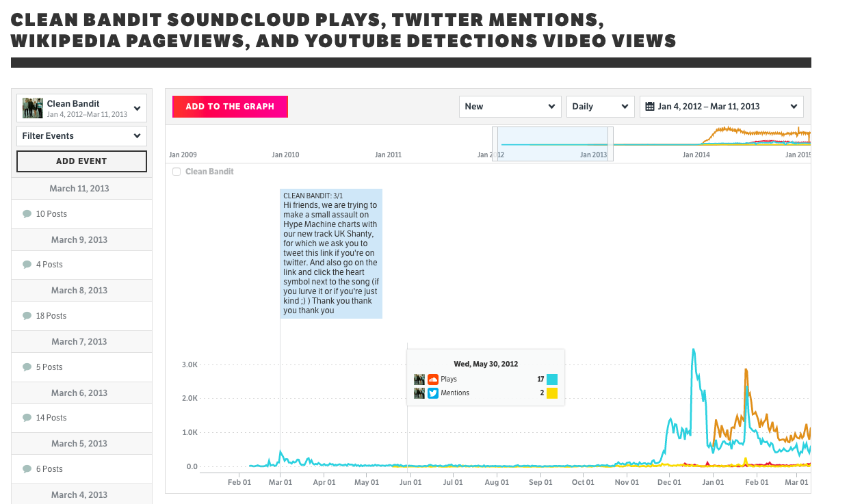The height and width of the screenshot is (504, 849).
Task: Click the highlighted range in the overview timeline
Action: tap(553, 144)
